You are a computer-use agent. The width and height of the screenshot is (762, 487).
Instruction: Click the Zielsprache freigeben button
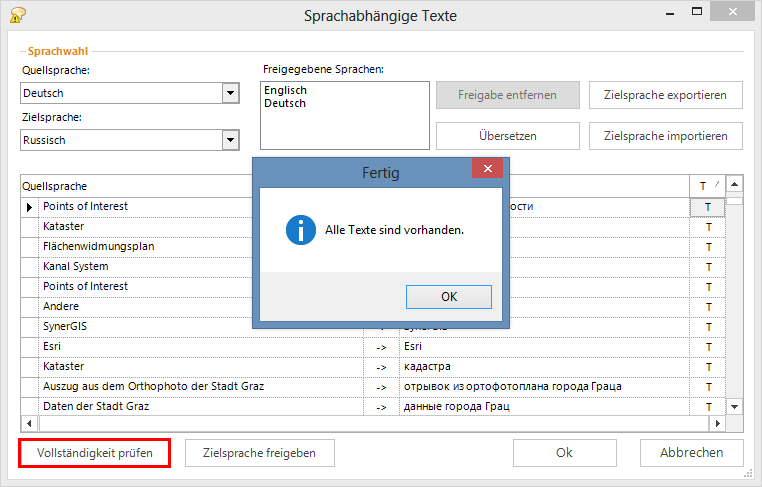[259, 453]
